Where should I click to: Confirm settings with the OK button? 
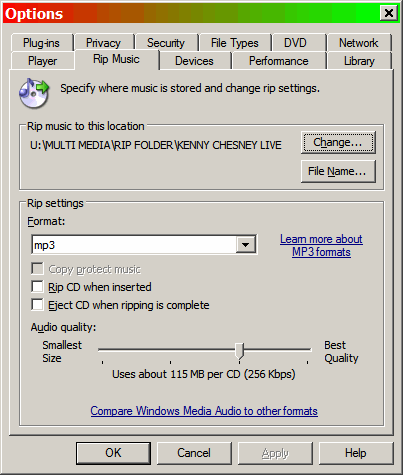coord(113,453)
